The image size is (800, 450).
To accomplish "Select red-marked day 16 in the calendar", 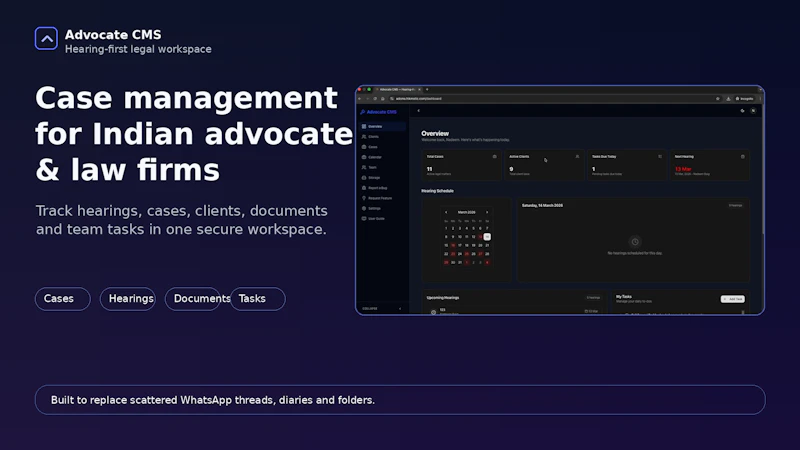I will 453,245.
